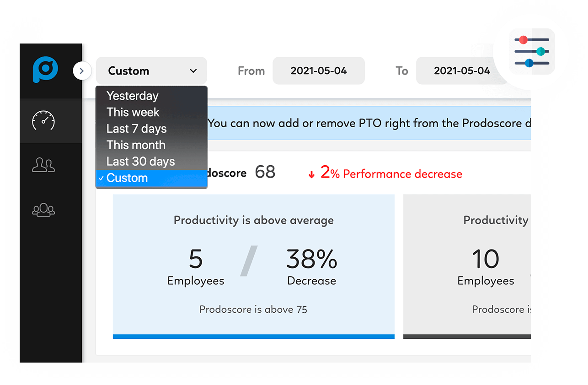
Task: Open the Custom date range dropdown
Action: click(151, 71)
